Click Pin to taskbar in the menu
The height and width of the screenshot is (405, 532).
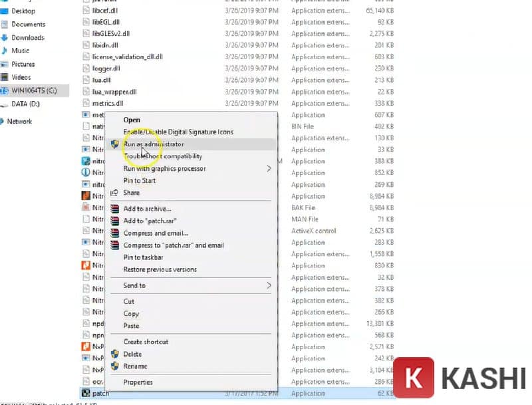(142, 257)
